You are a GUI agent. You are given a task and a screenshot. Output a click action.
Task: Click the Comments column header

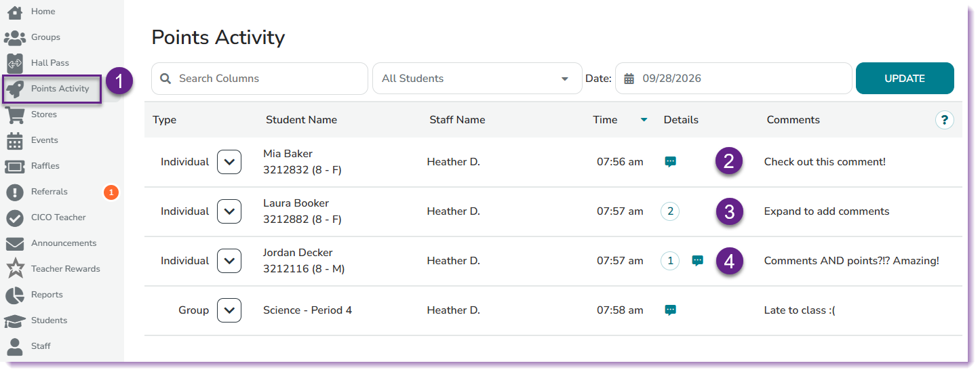pos(793,120)
